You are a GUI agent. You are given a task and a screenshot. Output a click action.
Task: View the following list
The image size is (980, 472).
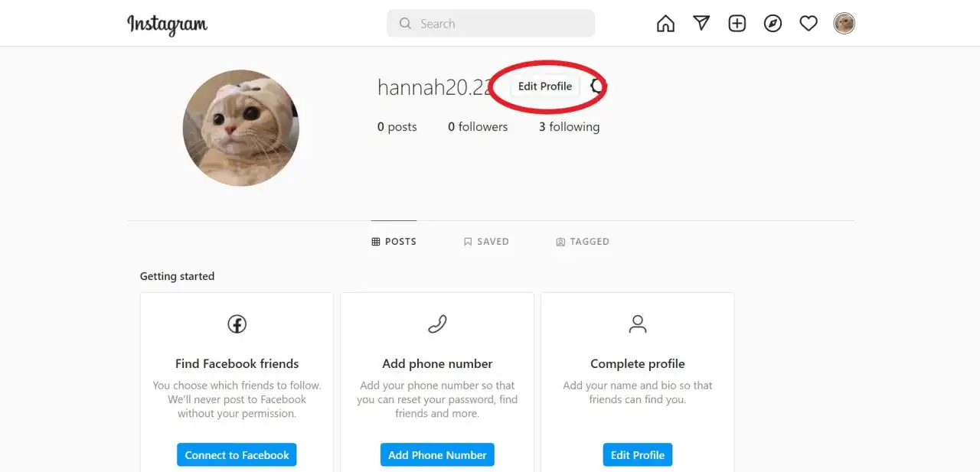(569, 127)
